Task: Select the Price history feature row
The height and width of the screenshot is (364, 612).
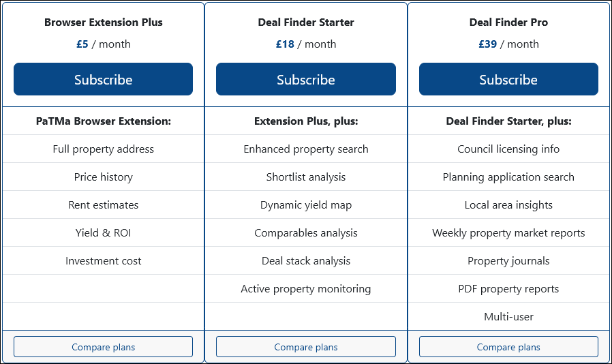Action: (103, 177)
